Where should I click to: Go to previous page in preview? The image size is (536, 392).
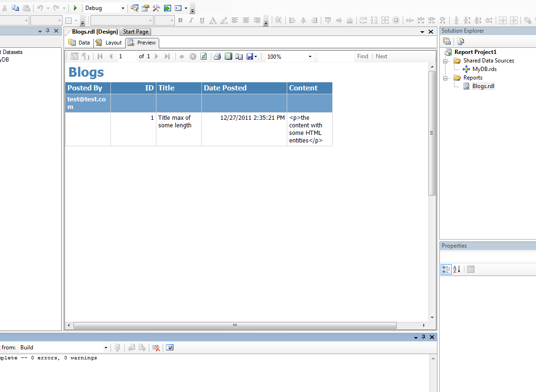111,56
